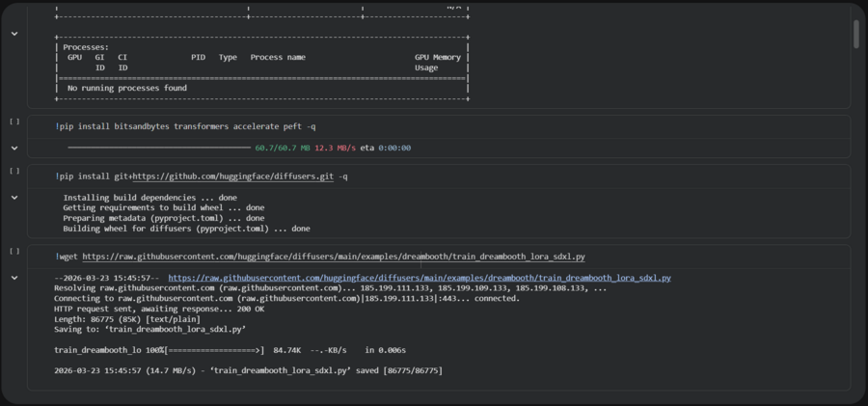Image resolution: width=868 pixels, height=406 pixels.
Task: Collapse the nvidia-smi Processes output
Action: click(x=14, y=34)
